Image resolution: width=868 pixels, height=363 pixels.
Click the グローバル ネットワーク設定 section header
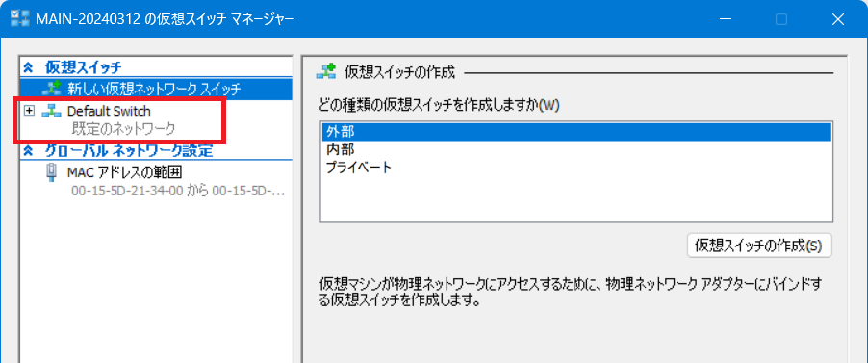pos(128,152)
